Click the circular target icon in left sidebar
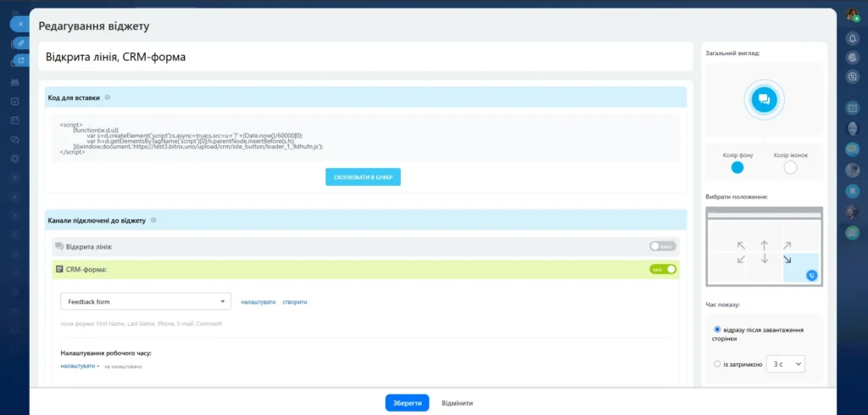Image resolution: width=868 pixels, height=415 pixels. pyautogui.click(x=15, y=159)
